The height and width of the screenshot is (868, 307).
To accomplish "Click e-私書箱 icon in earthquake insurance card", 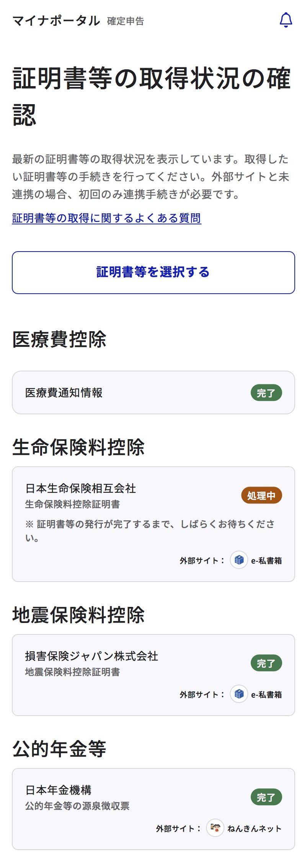I will point(239,694).
